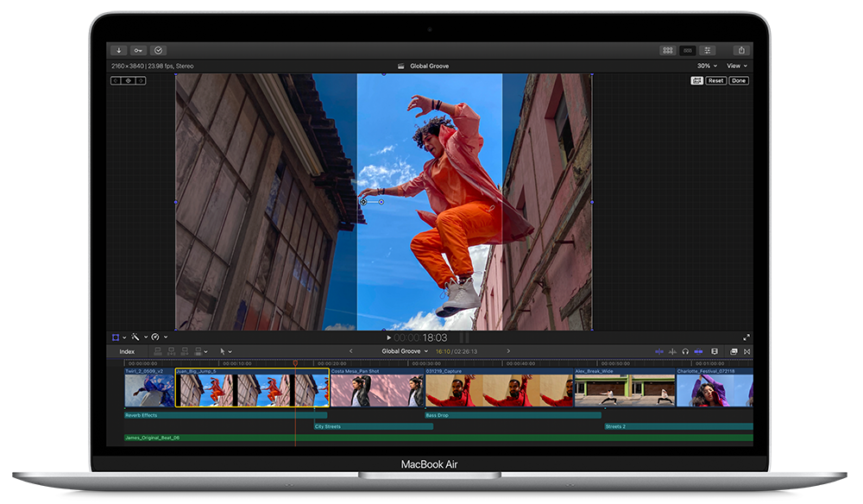Select the James_Original_Beat_06 audio track
Screen dimensions: 863x504
tap(438, 438)
